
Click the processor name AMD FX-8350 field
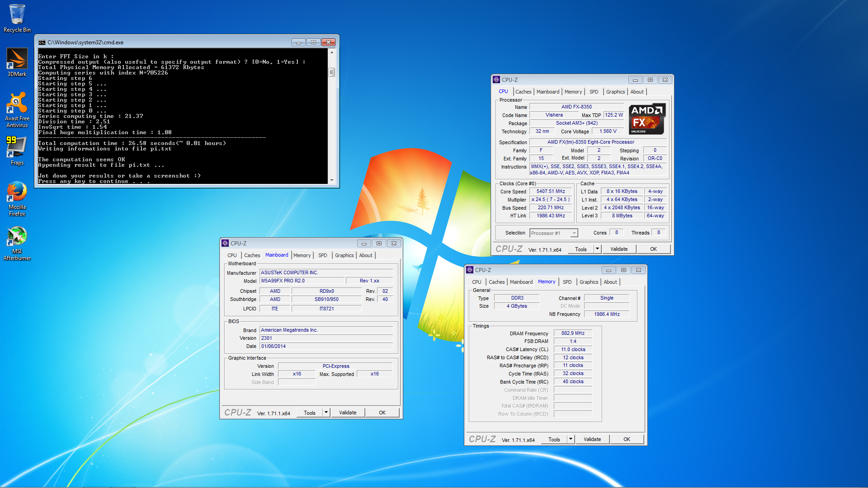576,107
